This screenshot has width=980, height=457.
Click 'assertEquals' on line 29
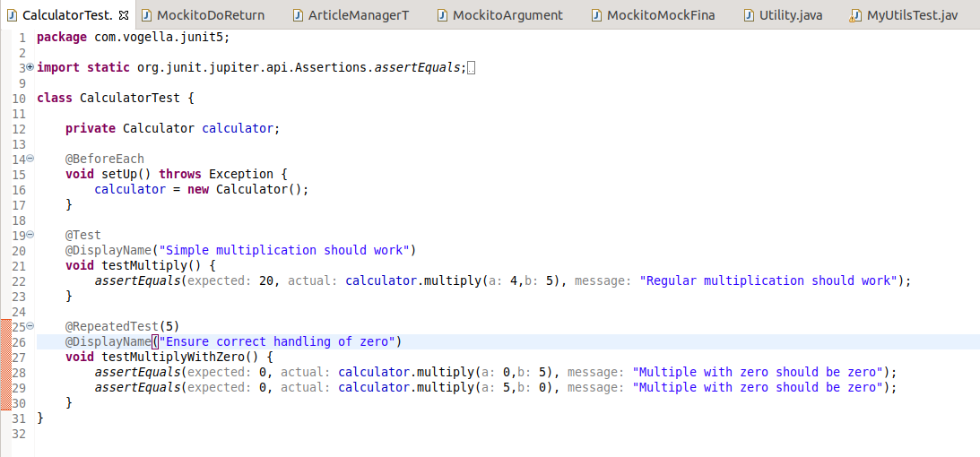[137, 387]
